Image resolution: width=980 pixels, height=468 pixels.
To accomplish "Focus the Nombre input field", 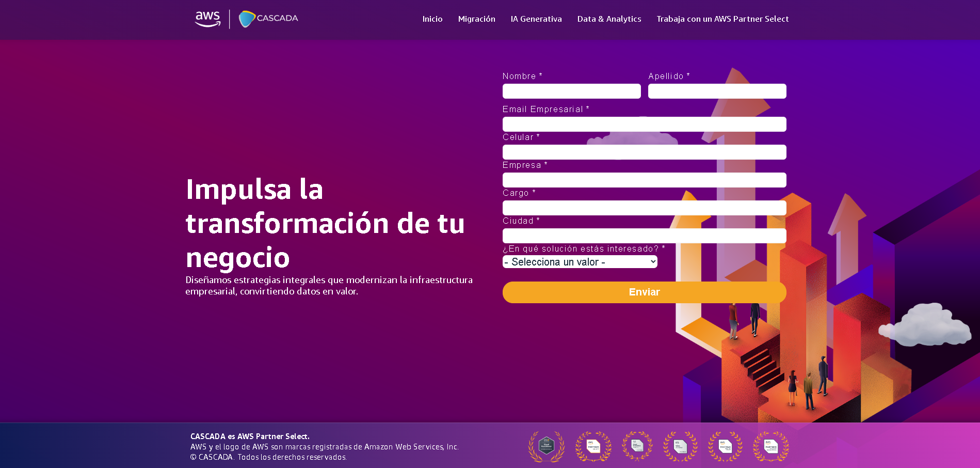I will 572,91.
